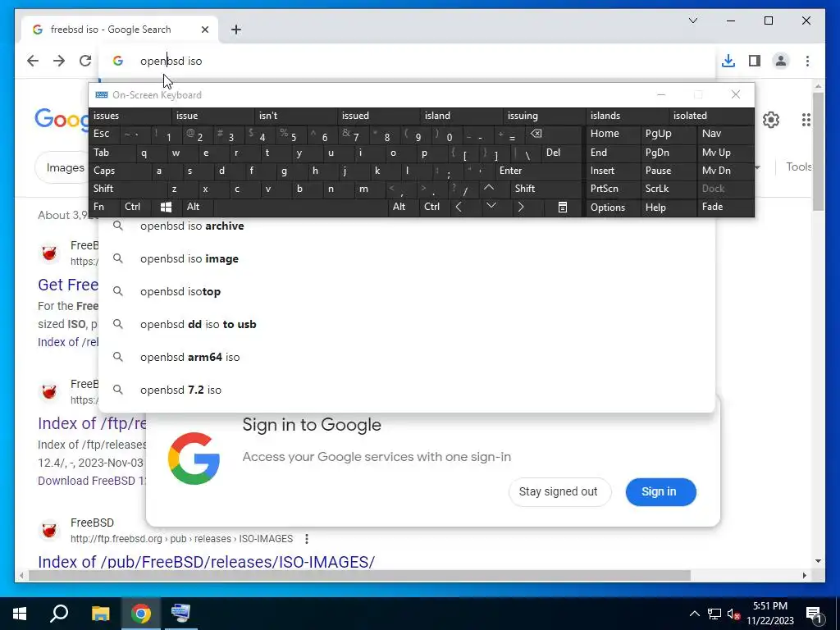Show hidden tray icons chevron
Image resolution: width=840 pixels, height=630 pixels.
694,614
